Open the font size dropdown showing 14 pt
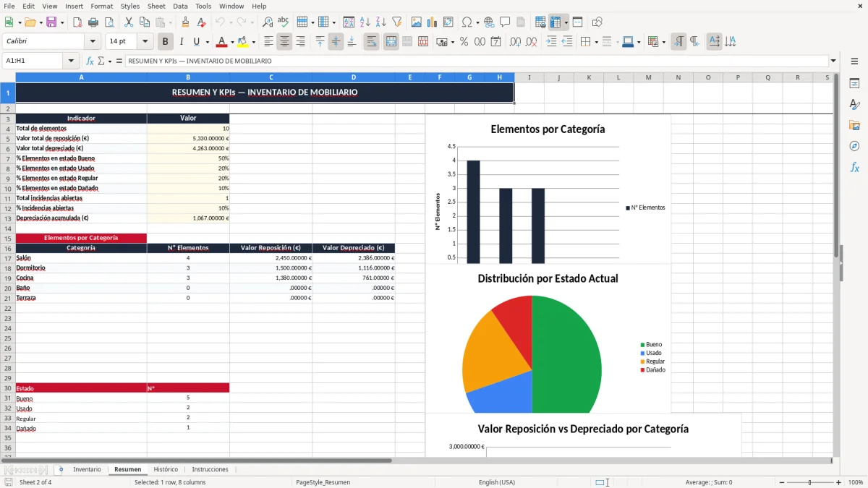Screen dimensions: 868x488 click(x=145, y=42)
